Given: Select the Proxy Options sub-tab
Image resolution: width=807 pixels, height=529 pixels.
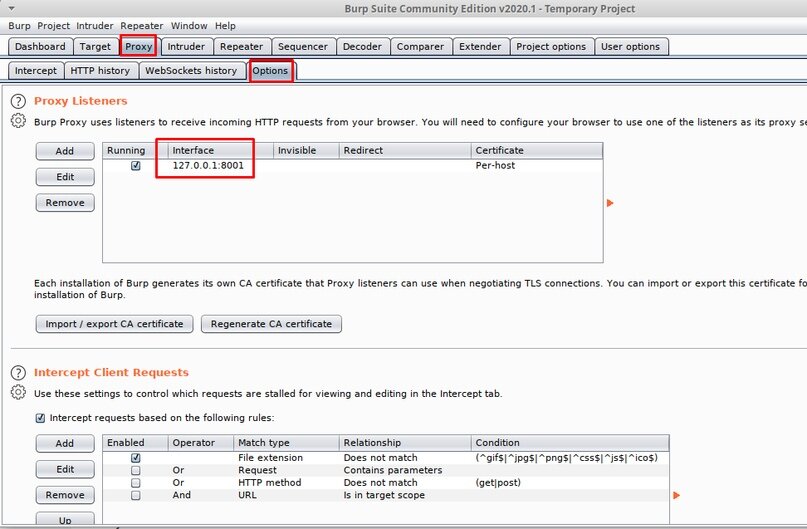Looking at the screenshot, I should [x=270, y=70].
